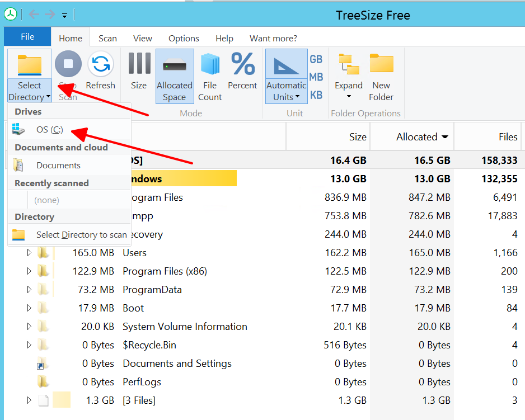Switch to the Home tab
This screenshot has height=420, width=525.
71,38
